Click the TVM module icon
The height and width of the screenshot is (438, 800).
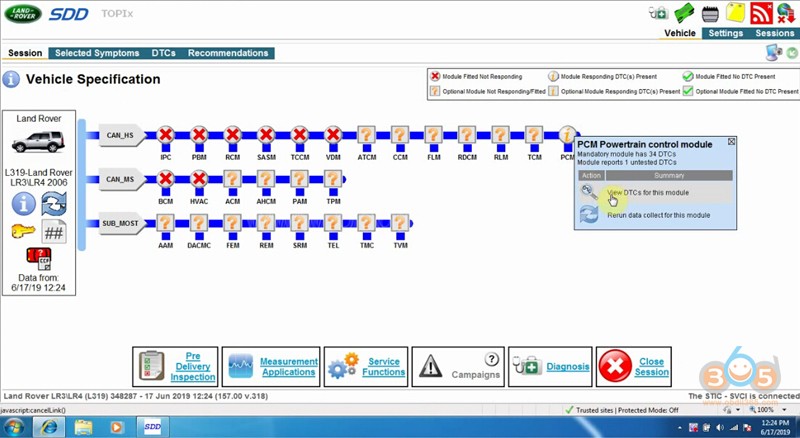(x=400, y=223)
